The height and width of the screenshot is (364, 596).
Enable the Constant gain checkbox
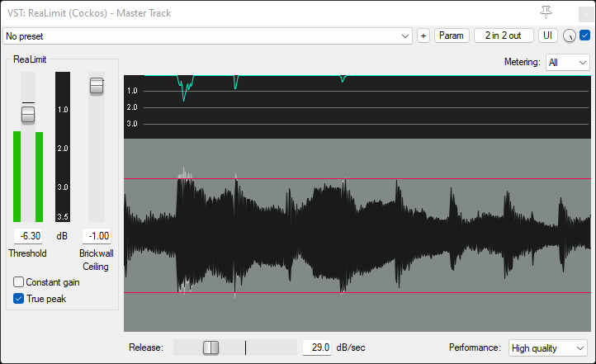[19, 282]
